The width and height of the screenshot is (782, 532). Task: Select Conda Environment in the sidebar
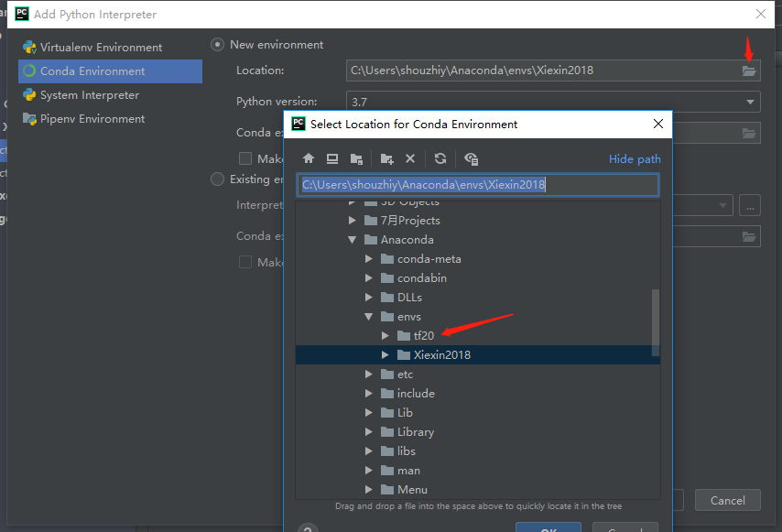pos(92,71)
